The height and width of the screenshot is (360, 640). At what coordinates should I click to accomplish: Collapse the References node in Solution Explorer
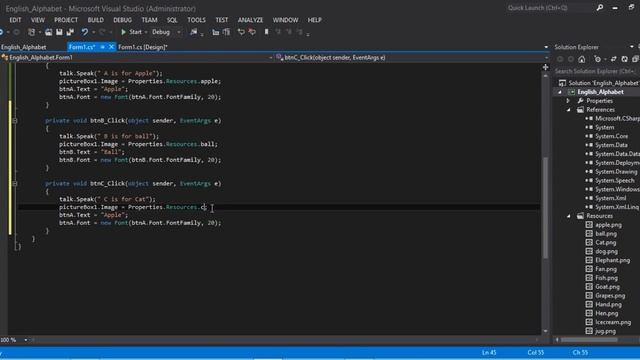[569, 109]
